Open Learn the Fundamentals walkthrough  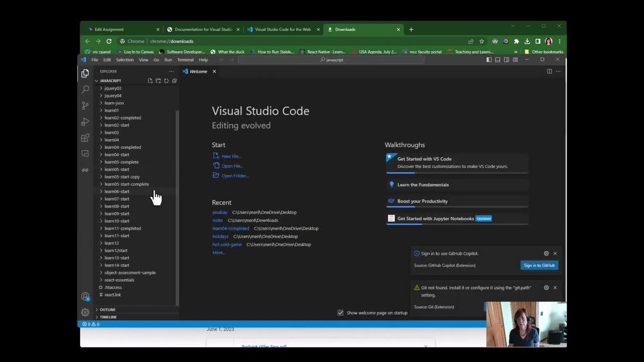click(x=457, y=185)
